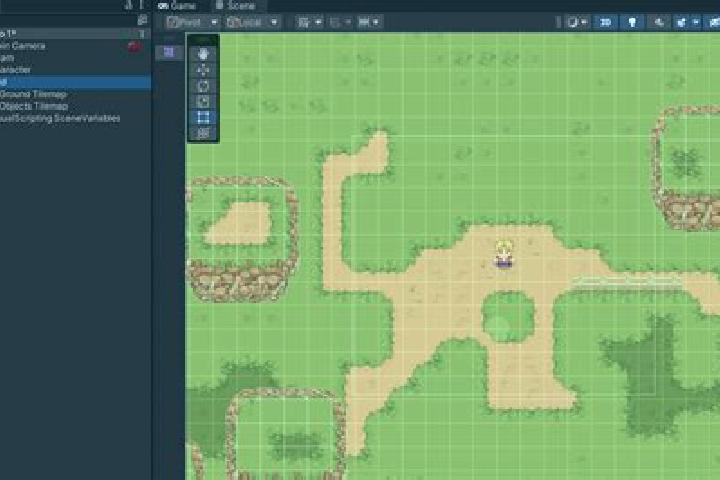Select Objects Tilemap in hierarchy
Image resolution: width=720 pixels, height=480 pixels.
tap(34, 106)
